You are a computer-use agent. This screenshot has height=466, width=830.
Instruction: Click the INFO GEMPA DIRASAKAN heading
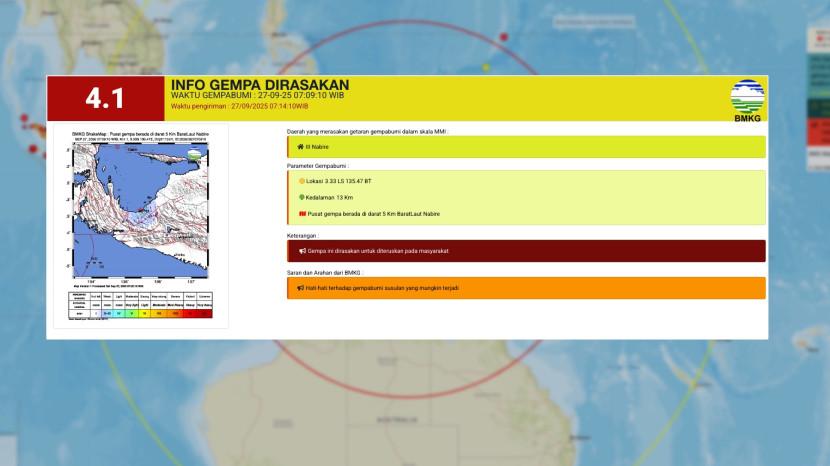tap(260, 85)
